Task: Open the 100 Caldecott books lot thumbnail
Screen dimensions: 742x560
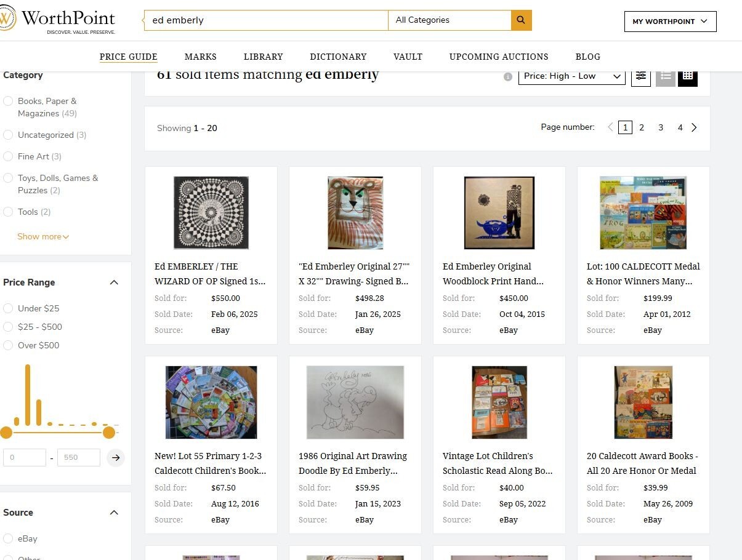Action: pyautogui.click(x=643, y=213)
